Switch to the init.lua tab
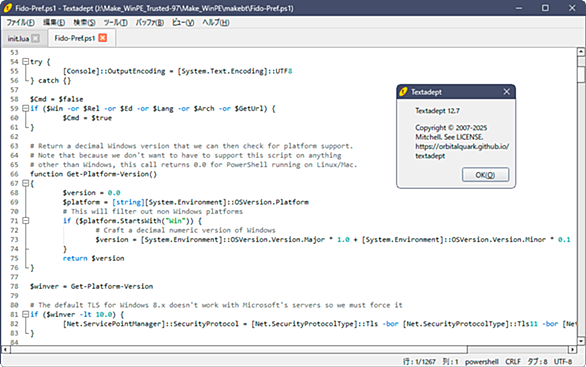The height and width of the screenshot is (367, 586). point(18,38)
